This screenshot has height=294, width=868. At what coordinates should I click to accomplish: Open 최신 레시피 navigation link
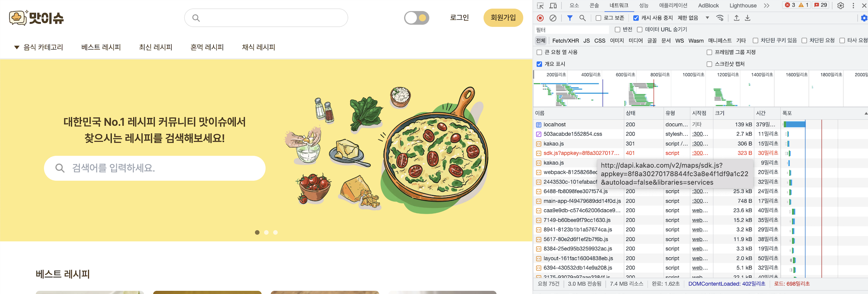click(x=156, y=47)
